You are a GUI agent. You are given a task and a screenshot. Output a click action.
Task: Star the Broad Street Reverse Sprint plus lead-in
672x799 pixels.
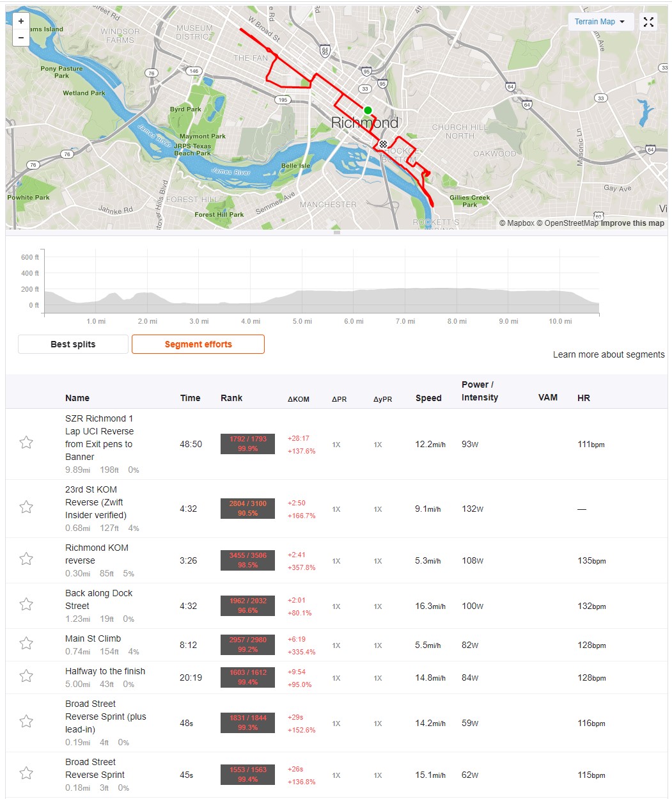[x=26, y=722]
